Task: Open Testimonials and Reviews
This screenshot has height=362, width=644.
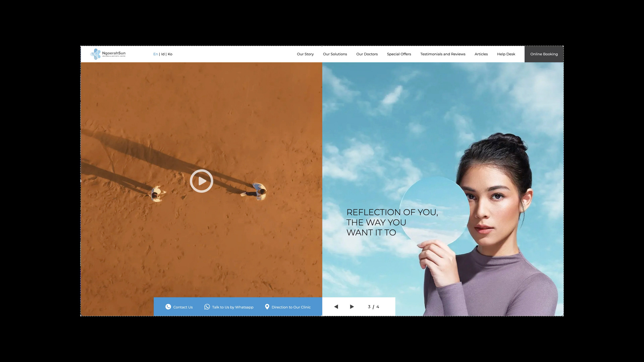Action: [443, 54]
